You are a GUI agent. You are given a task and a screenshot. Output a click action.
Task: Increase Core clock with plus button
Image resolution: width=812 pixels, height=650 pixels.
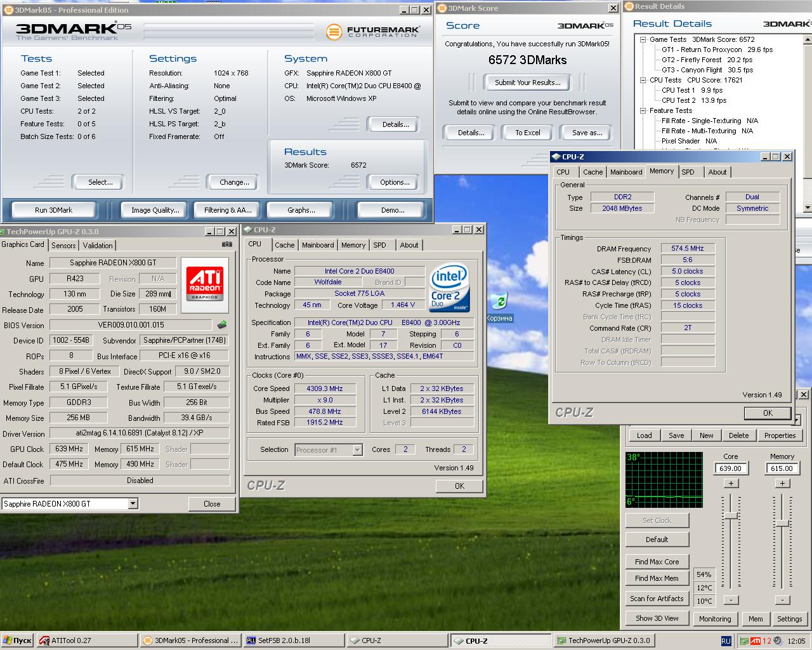(x=731, y=483)
